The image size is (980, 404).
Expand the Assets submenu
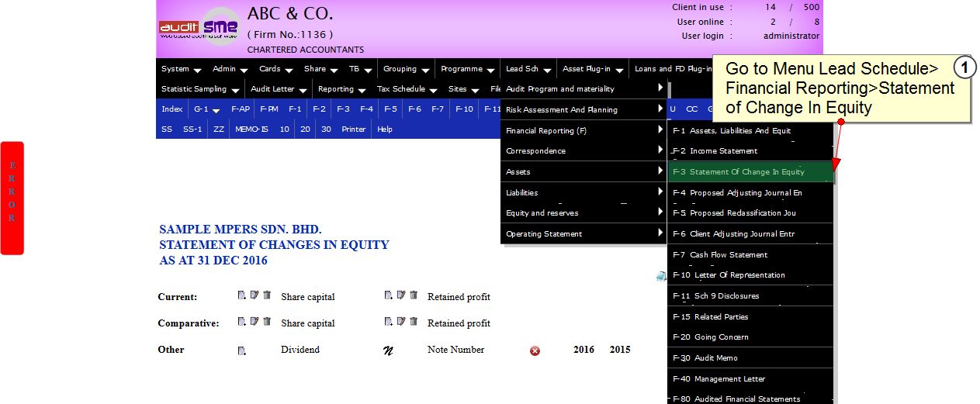point(583,171)
